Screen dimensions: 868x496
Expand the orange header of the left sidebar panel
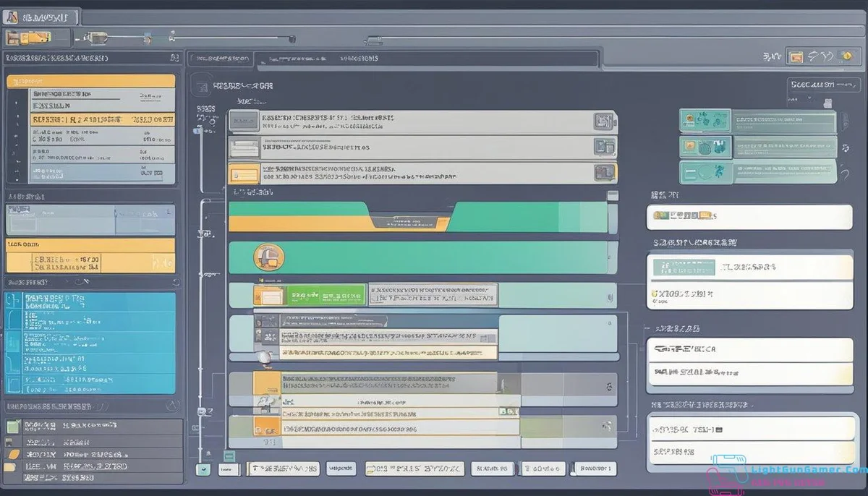click(90, 81)
